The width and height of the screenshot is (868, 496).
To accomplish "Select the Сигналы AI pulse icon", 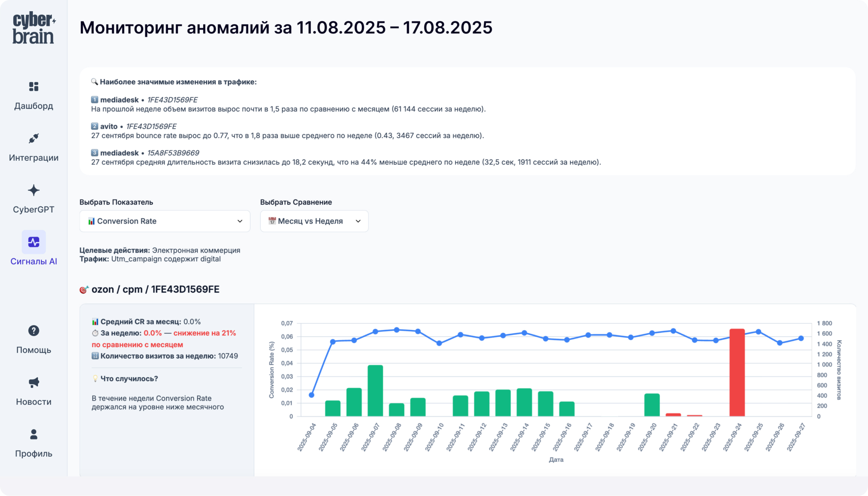I will [34, 242].
